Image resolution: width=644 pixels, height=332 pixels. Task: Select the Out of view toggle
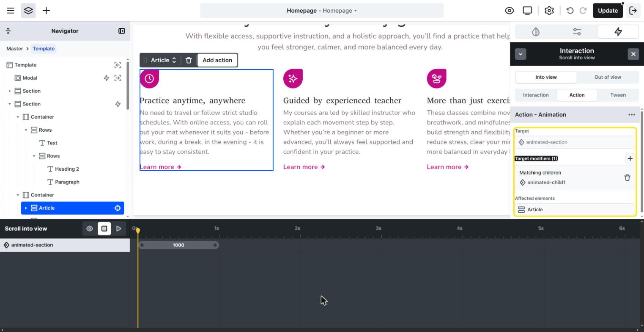click(608, 77)
